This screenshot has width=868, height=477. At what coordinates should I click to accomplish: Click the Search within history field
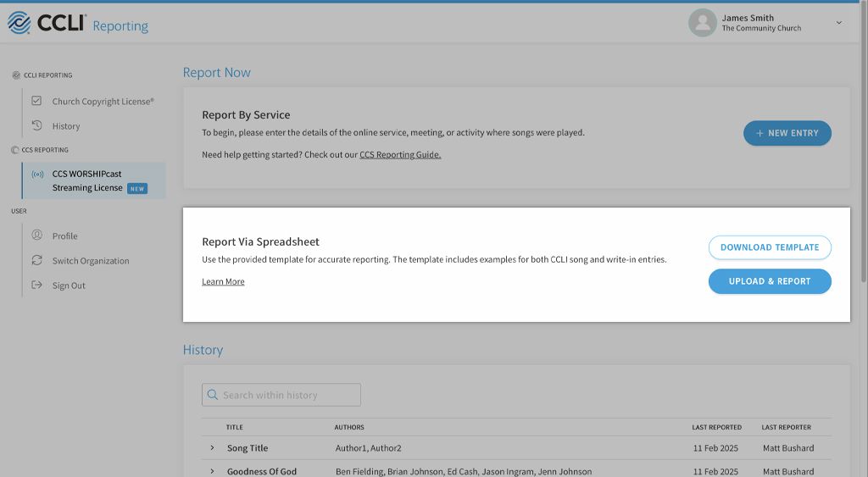pos(281,395)
